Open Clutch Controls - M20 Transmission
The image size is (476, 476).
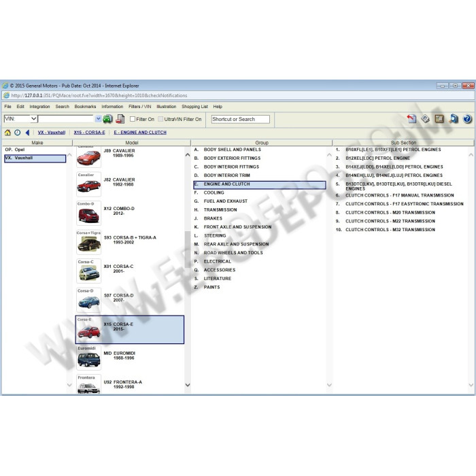386,212
